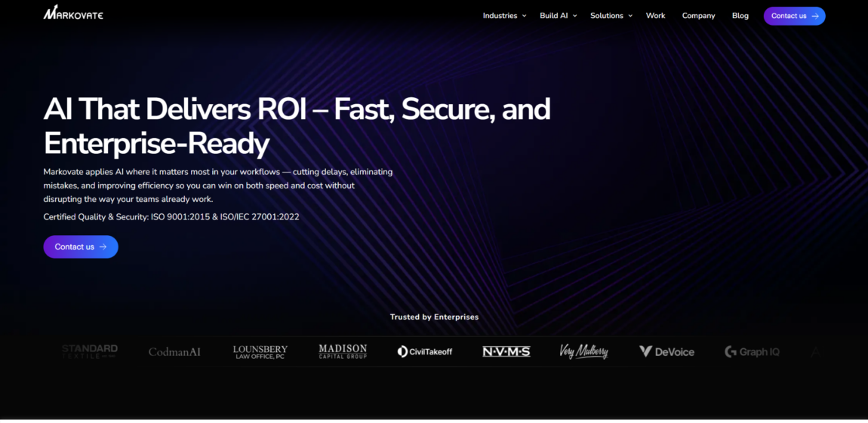Screen dimensions: 868x423
Task: Open the Industries menu item
Action: coord(500,16)
